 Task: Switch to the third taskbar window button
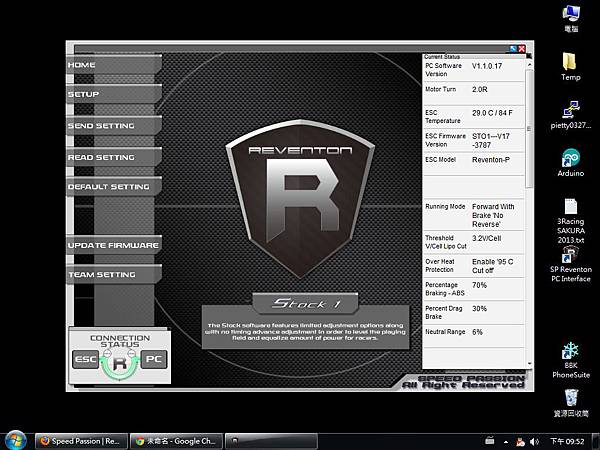pos(271,441)
